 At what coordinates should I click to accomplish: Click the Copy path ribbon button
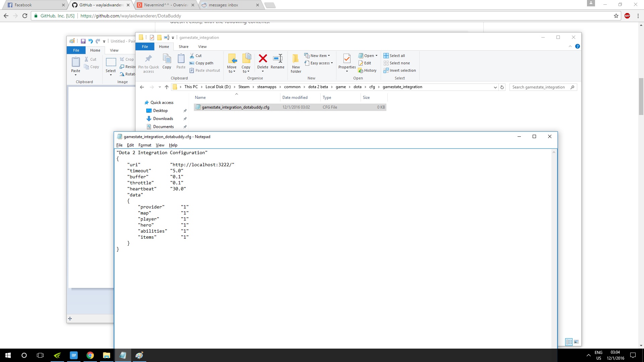click(x=201, y=63)
